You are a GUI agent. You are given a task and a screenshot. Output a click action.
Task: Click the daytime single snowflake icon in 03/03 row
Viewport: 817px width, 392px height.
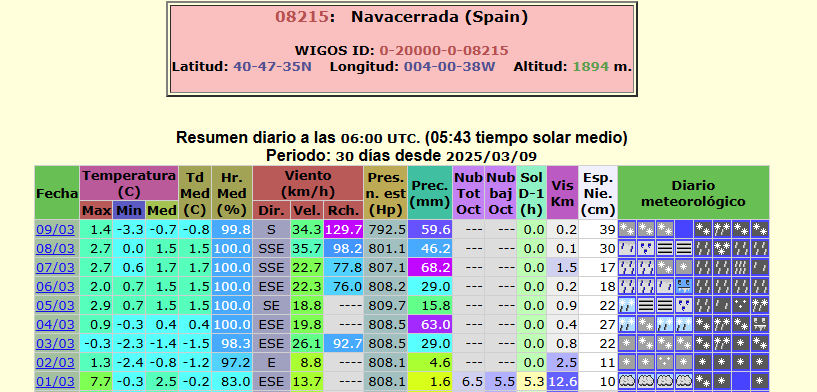pos(626,343)
